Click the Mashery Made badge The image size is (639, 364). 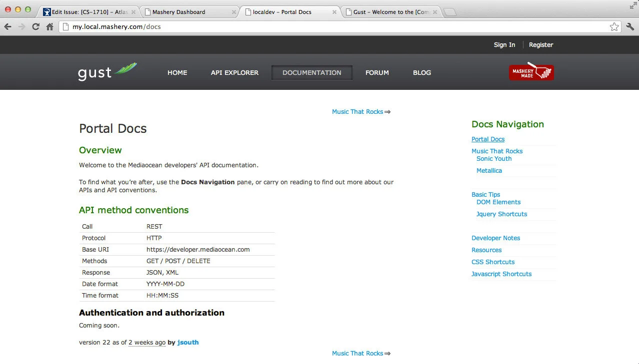531,72
